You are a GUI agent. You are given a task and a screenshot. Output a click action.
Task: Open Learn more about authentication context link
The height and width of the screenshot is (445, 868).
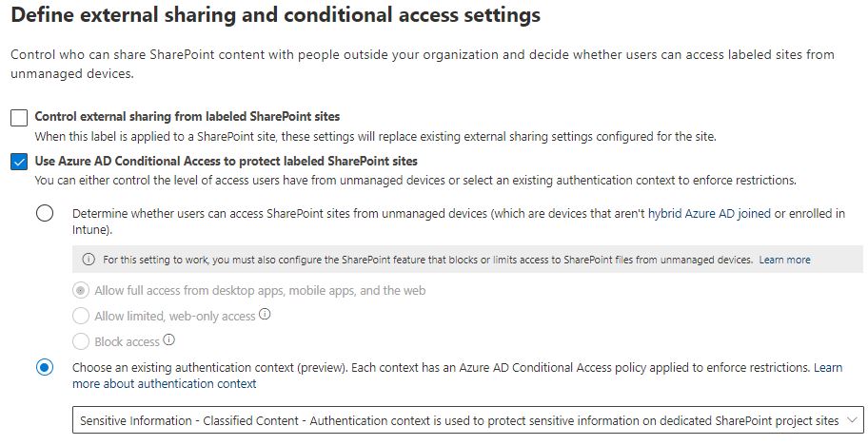pos(165,384)
